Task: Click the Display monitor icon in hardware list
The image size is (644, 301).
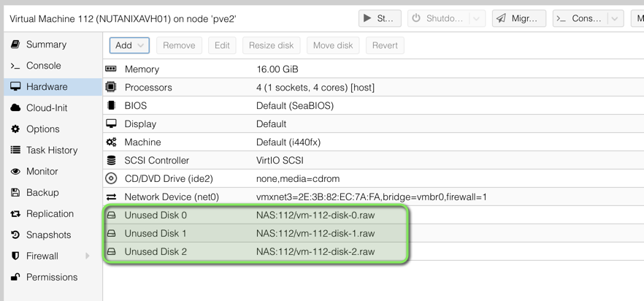Action: coord(111,123)
